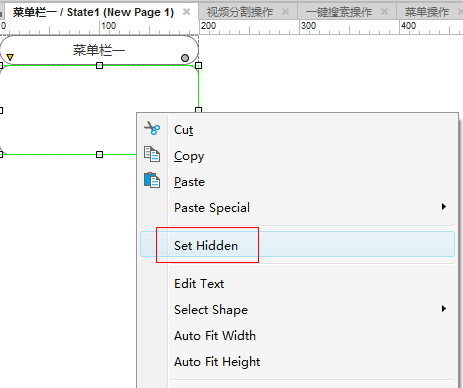This screenshot has height=388, width=463.
Task: Click the Copy documents icon
Action: 152,154
